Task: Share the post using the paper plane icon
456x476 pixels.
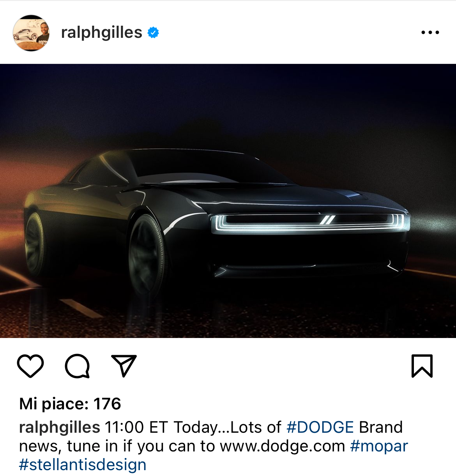Action: point(124,366)
